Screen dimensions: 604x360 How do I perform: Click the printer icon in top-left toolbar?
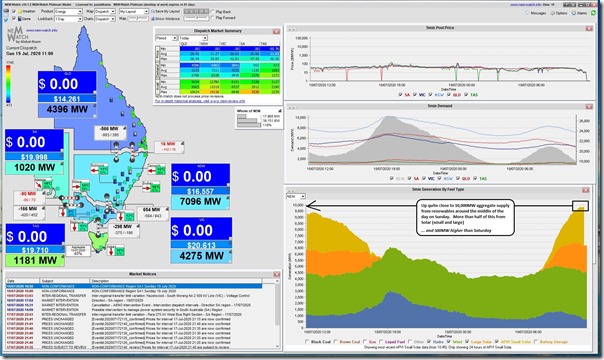pyautogui.click(x=6, y=11)
